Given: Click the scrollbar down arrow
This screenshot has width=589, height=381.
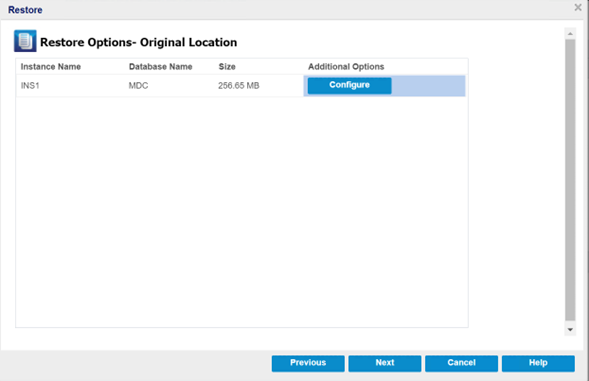Looking at the screenshot, I should (x=570, y=330).
